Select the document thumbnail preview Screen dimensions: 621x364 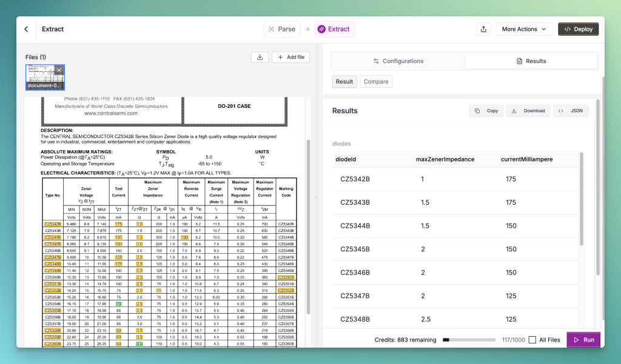[42, 76]
